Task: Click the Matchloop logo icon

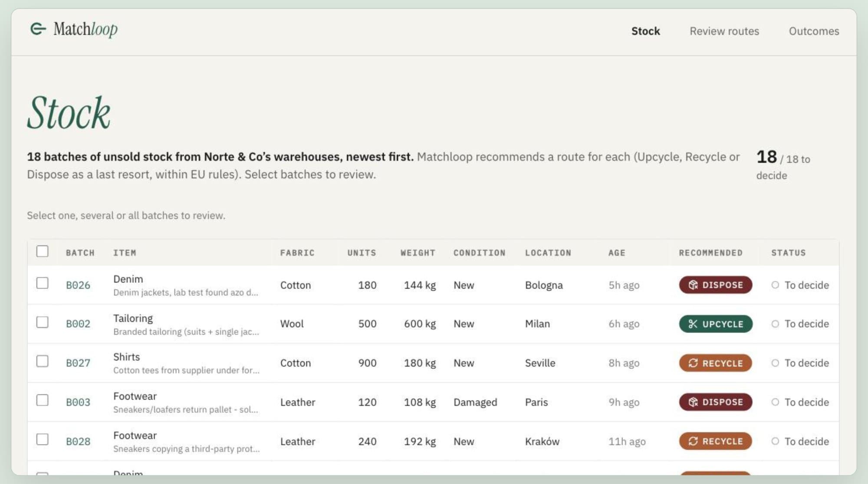Action: tap(38, 29)
